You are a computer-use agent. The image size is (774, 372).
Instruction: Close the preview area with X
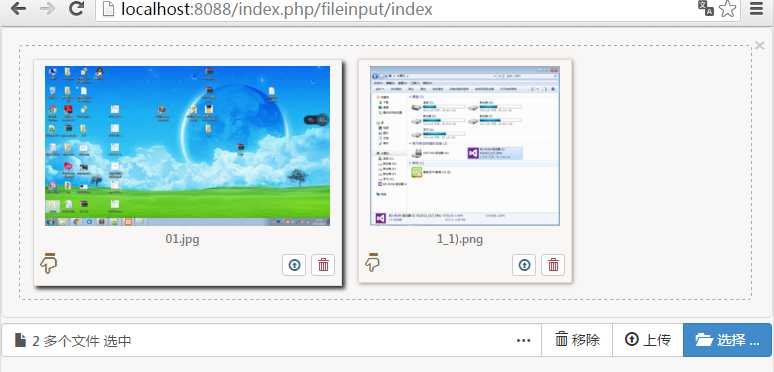760,46
